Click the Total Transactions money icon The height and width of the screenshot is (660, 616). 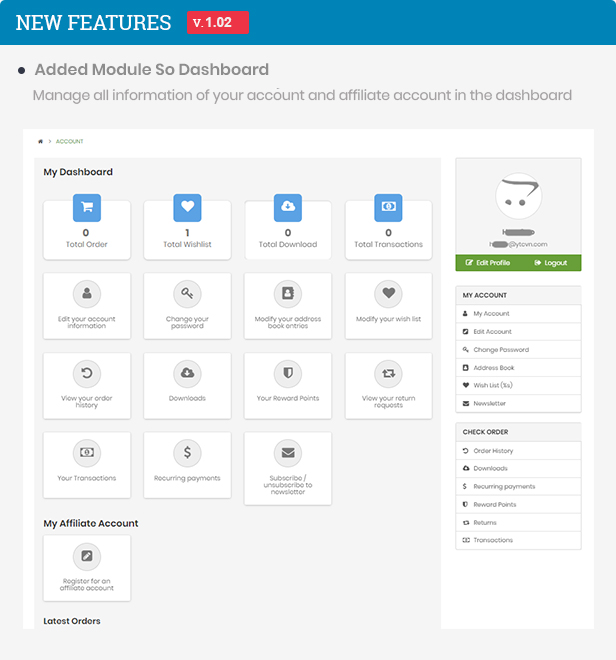388,207
